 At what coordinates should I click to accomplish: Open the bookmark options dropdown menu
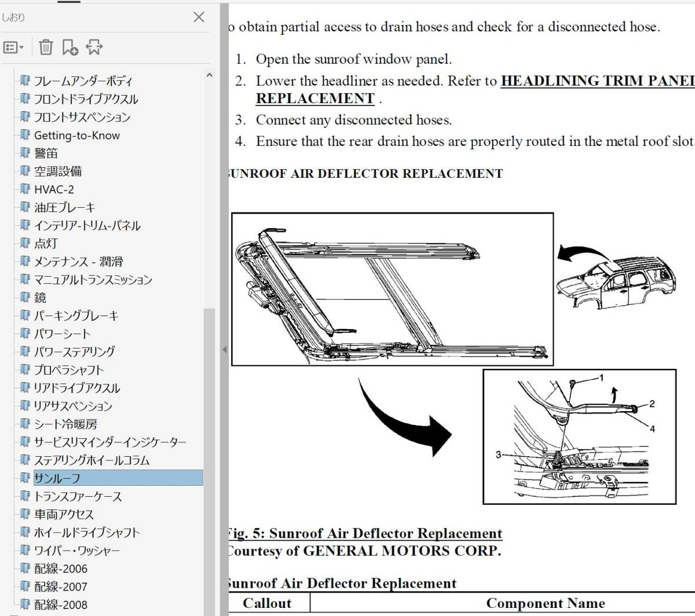14,47
